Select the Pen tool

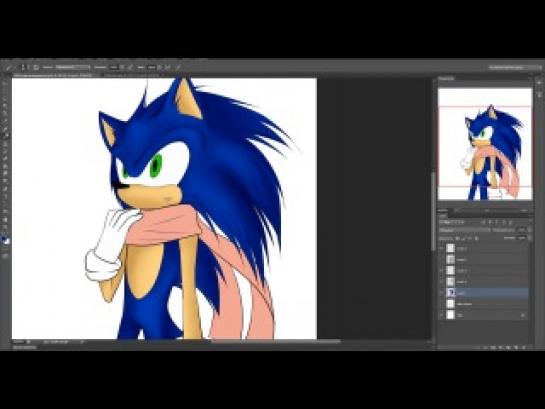[x=6, y=189]
